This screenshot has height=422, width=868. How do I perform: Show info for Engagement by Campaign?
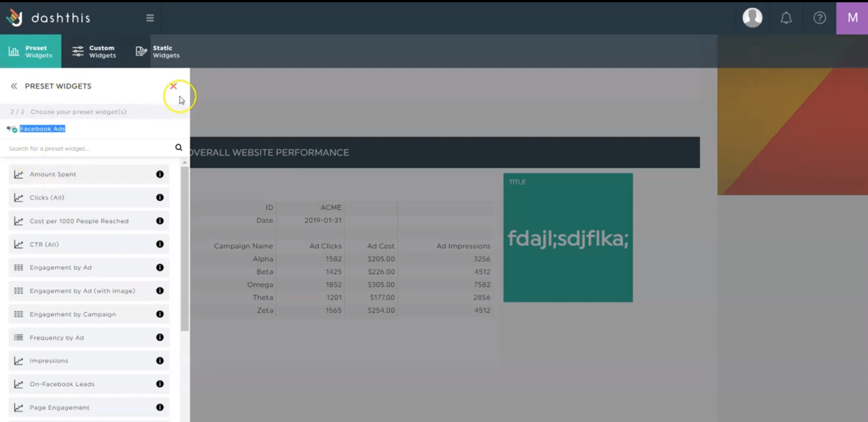tap(160, 314)
